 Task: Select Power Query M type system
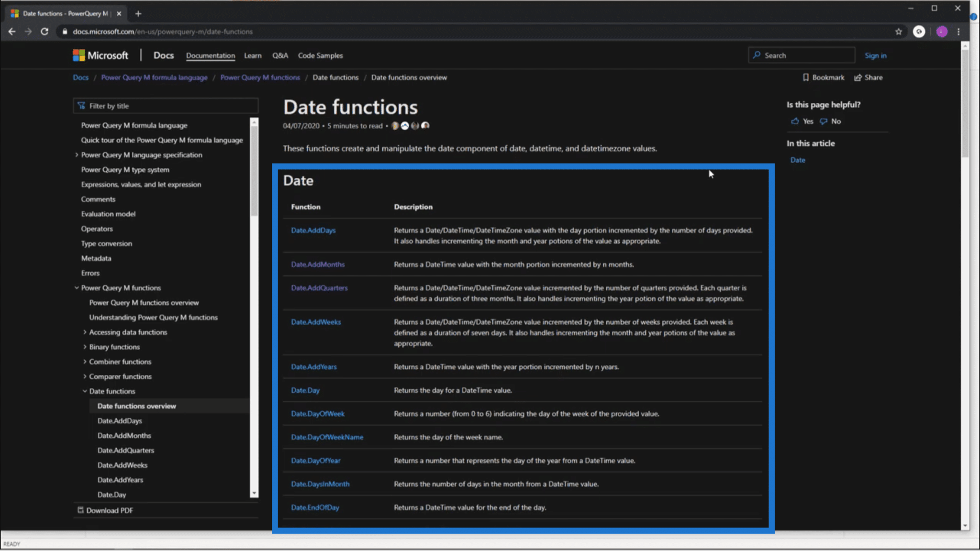click(125, 170)
